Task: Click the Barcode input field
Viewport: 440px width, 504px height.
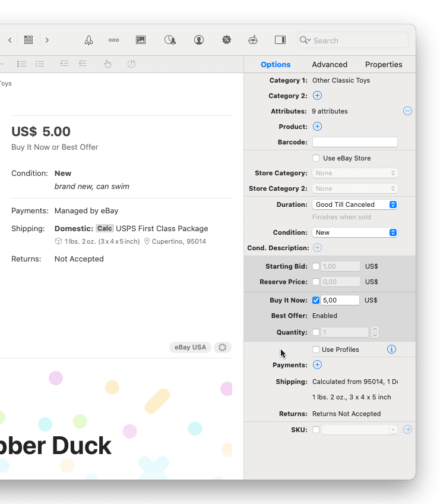Action: [x=354, y=142]
